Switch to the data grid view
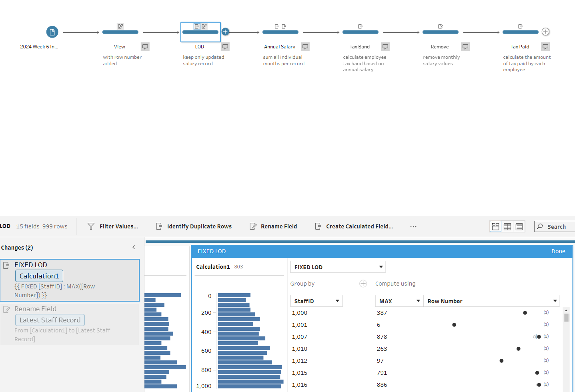The image size is (575, 392). click(507, 226)
